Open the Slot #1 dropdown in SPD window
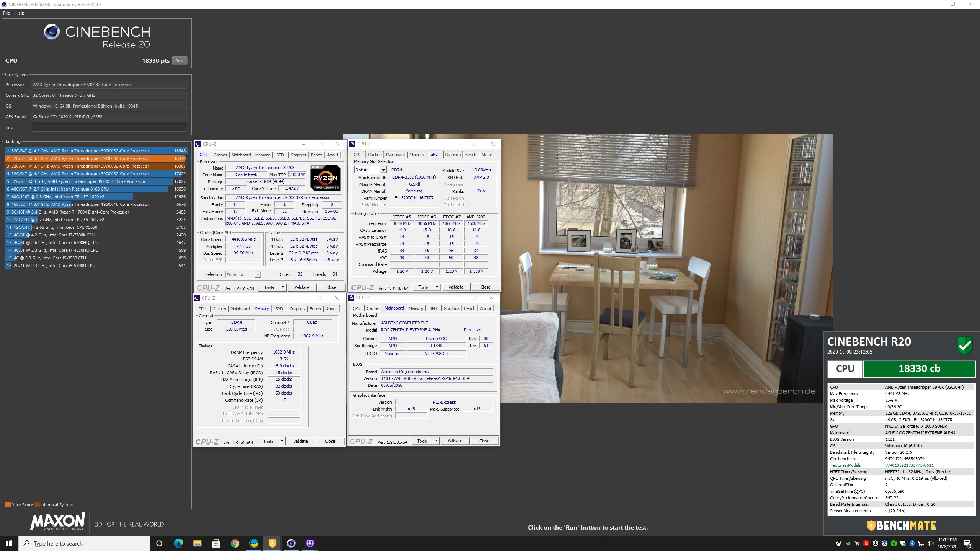980x551 pixels. pos(383,170)
